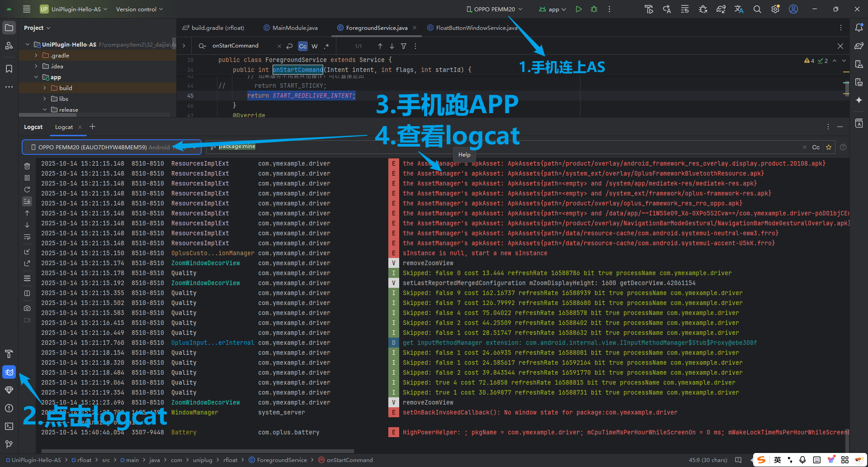This screenshot has width=868, height=467.
Task: Clear logcat with the trash icon
Action: click(27, 166)
